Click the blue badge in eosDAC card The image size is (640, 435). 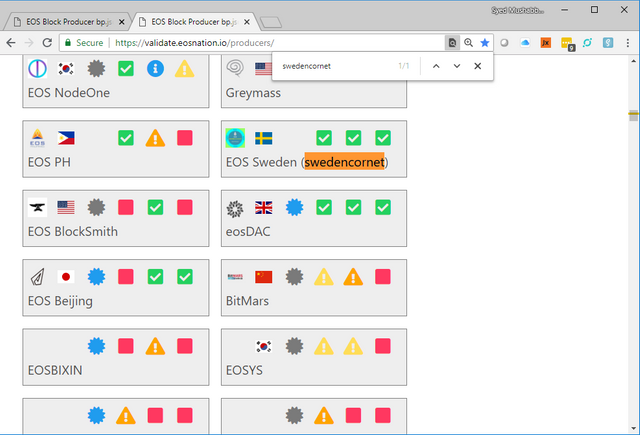tap(294, 207)
